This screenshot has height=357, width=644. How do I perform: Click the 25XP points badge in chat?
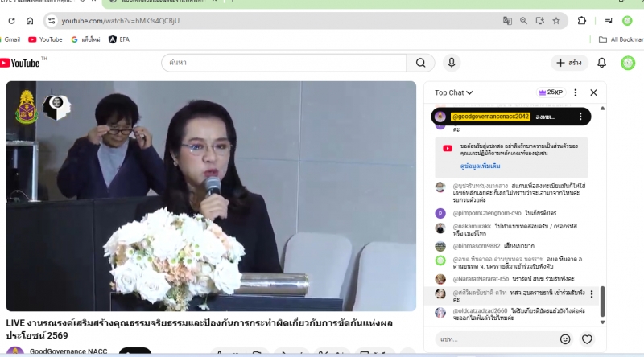(x=551, y=92)
